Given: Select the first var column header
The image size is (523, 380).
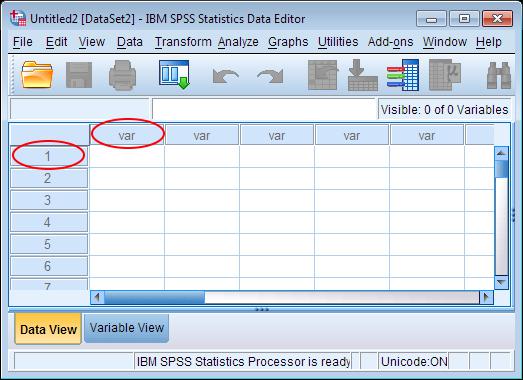Looking at the screenshot, I should click(127, 135).
